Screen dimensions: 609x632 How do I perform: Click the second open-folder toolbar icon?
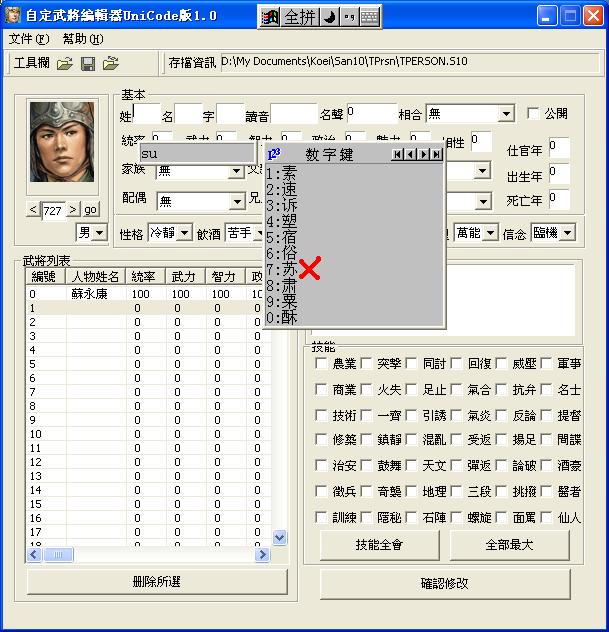(111, 63)
